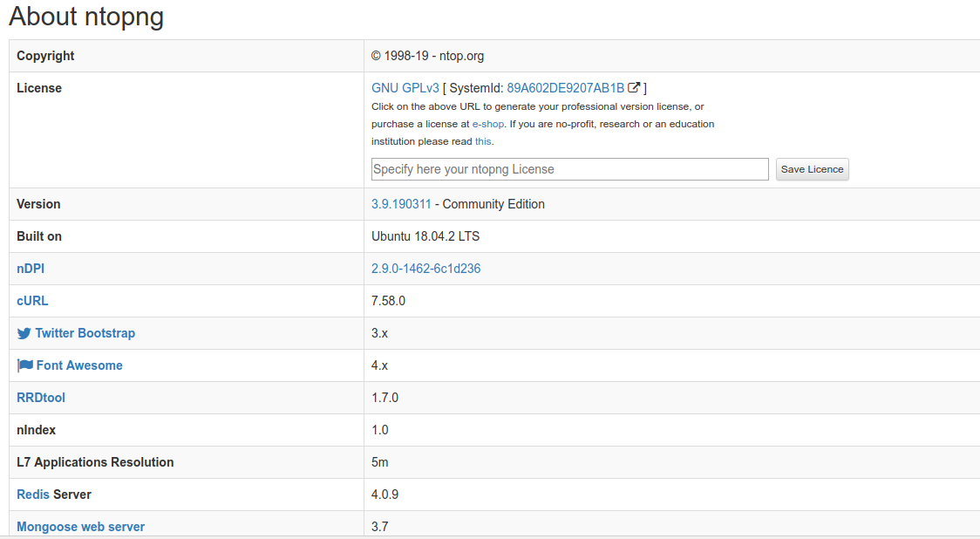Select nIndex version 1.0

tap(380, 430)
